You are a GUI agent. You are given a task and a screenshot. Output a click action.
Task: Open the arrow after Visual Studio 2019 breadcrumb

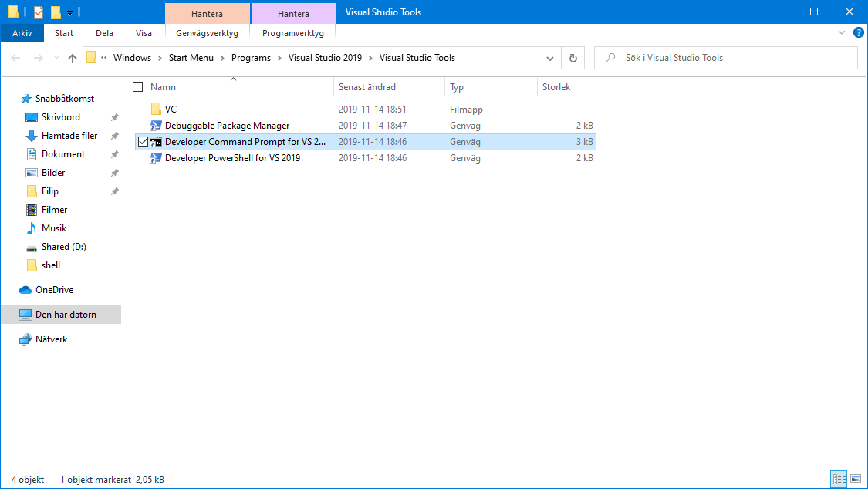370,58
